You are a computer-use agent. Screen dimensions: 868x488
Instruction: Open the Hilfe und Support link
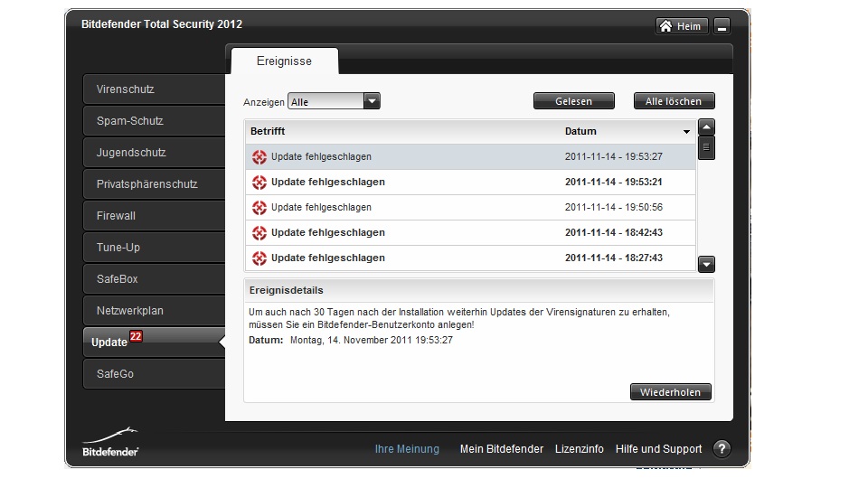[x=658, y=449]
